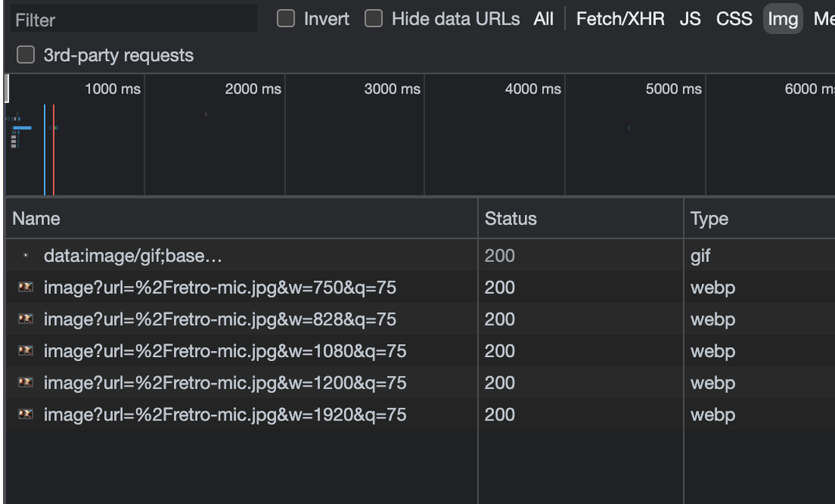This screenshot has height=504, width=835.
Task: Click the thumbnail icon on the w=1080 row
Action: click(25, 350)
